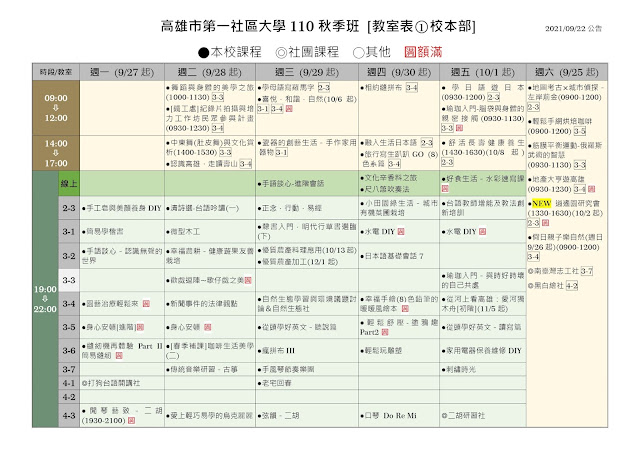
Task: Select the 時段/教室 header cell
Action: [56, 72]
